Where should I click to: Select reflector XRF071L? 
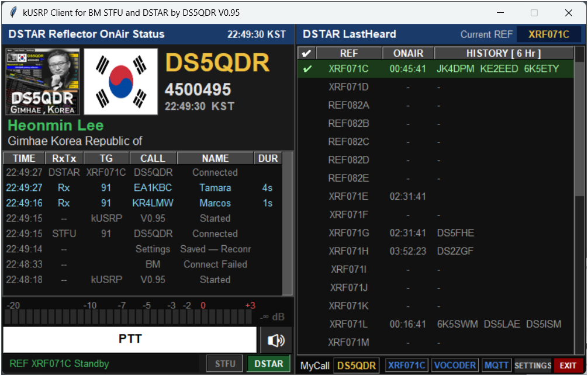(436, 324)
